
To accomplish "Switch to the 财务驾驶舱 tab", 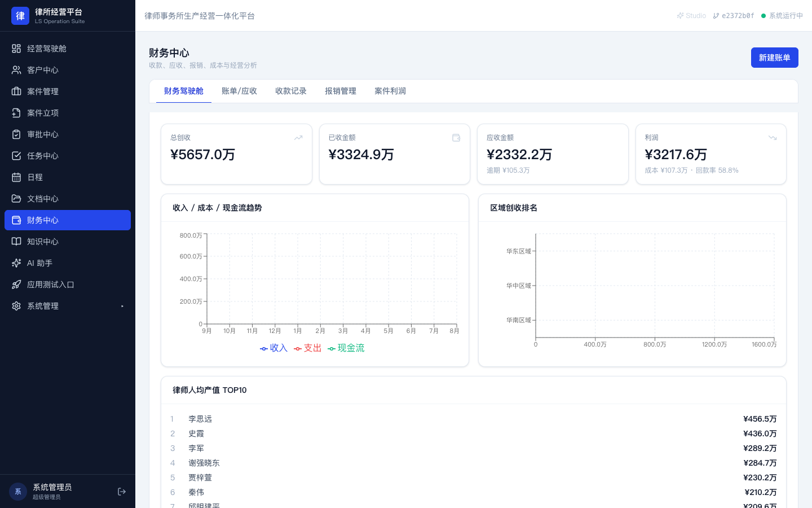I will click(x=184, y=91).
